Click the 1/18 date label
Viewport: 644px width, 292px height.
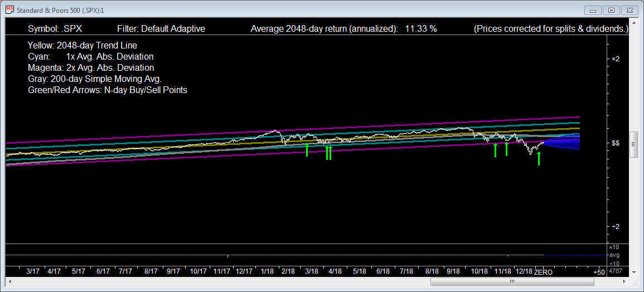coord(267,271)
